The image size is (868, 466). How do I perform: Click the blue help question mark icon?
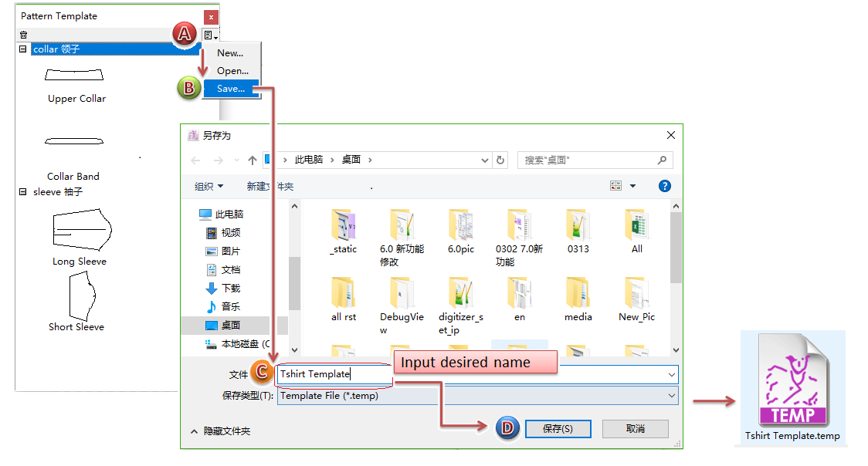click(664, 186)
